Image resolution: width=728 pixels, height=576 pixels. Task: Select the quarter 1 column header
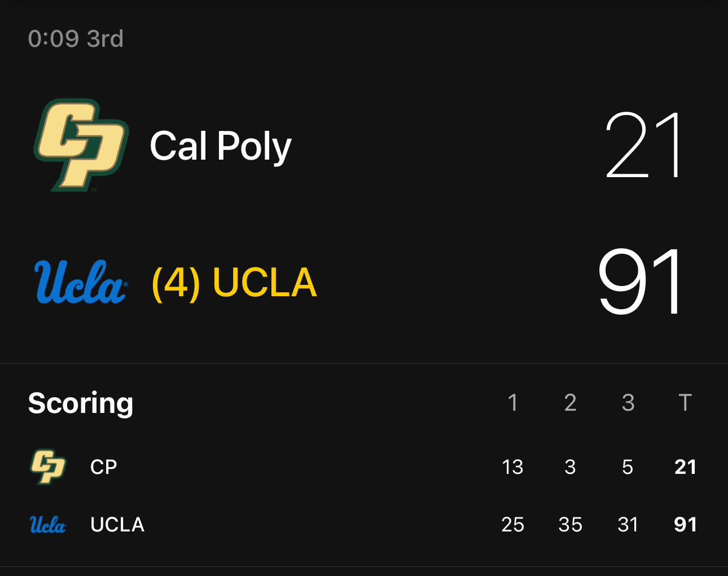click(x=512, y=403)
